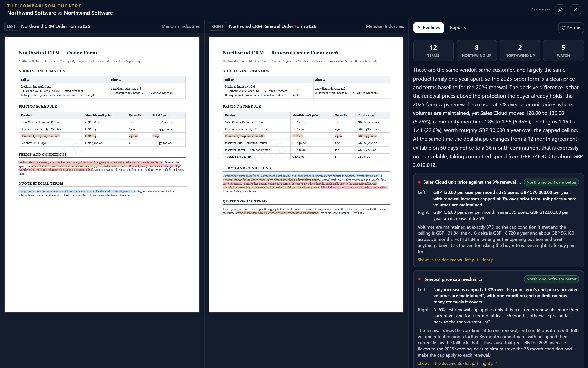
Task: Click Northwind Software better badge on Renewal price cap card
Action: pos(551,279)
